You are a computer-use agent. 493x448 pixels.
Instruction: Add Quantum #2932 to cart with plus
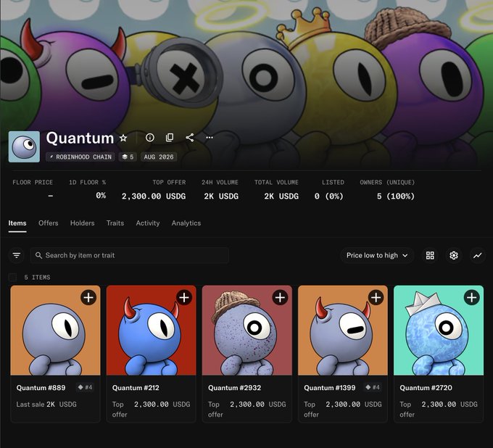pyautogui.click(x=280, y=297)
